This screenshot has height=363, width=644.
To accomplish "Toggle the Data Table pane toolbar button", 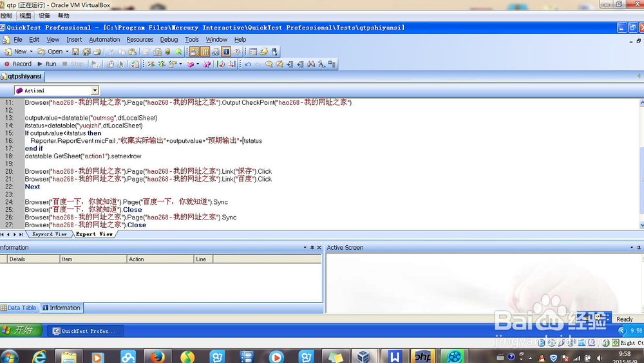I will (x=205, y=51).
